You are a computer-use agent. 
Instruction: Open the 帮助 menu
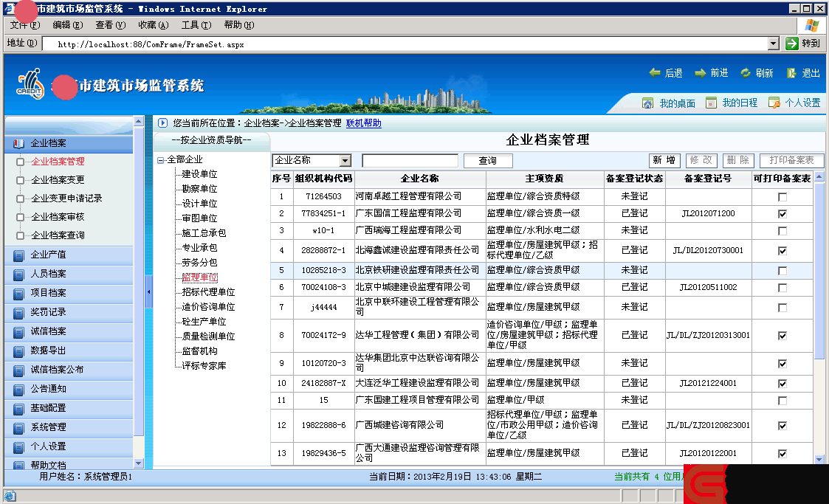point(239,25)
